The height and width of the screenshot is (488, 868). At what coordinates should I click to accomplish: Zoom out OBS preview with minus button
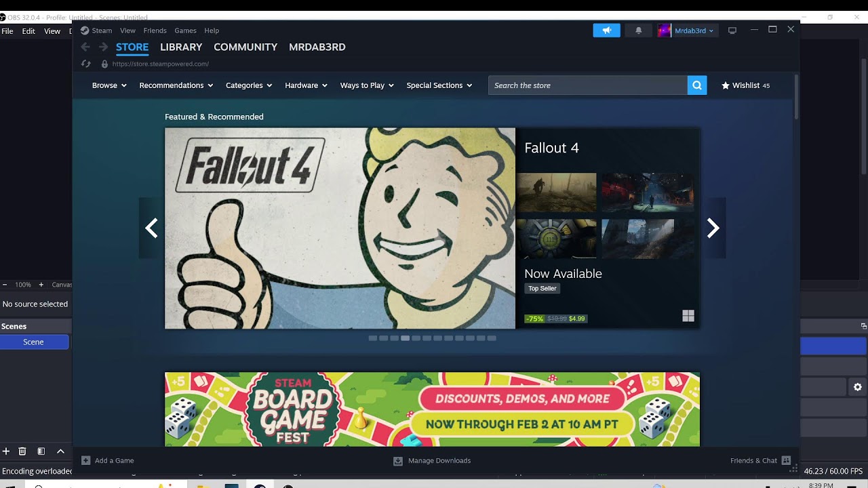click(5, 285)
